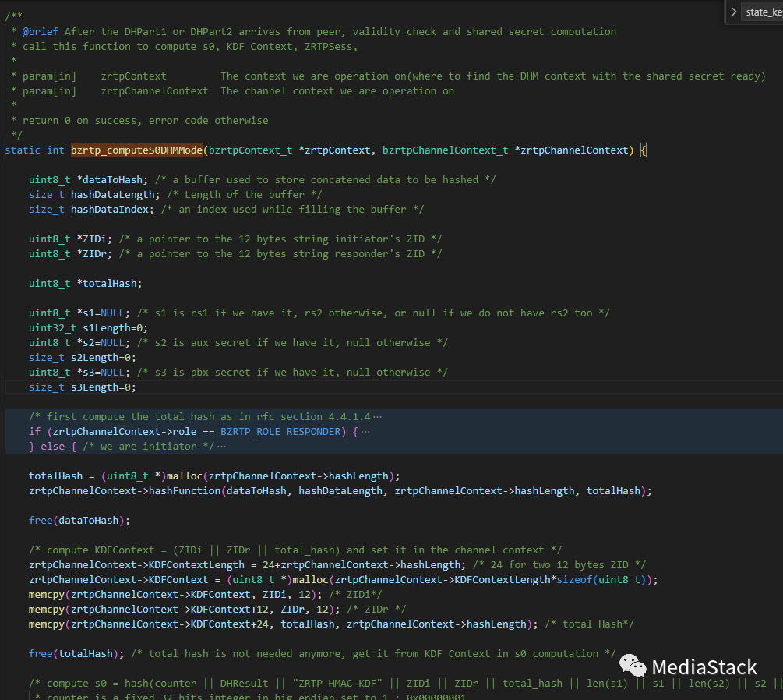Screen dimensions: 783x700
Task: Unfold the collapsed total_hash rfc comment ellipsis
Action: tap(378, 417)
